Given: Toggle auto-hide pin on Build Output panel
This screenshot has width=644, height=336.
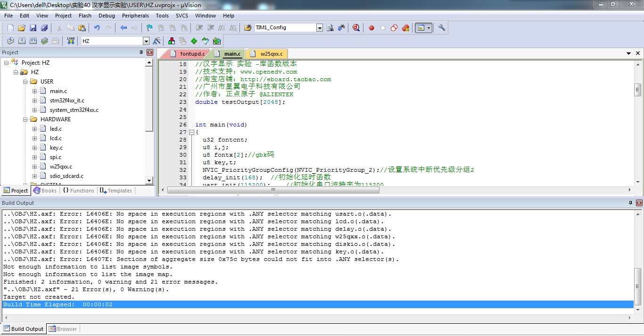Looking at the screenshot, I should pyautogui.click(x=630, y=203).
